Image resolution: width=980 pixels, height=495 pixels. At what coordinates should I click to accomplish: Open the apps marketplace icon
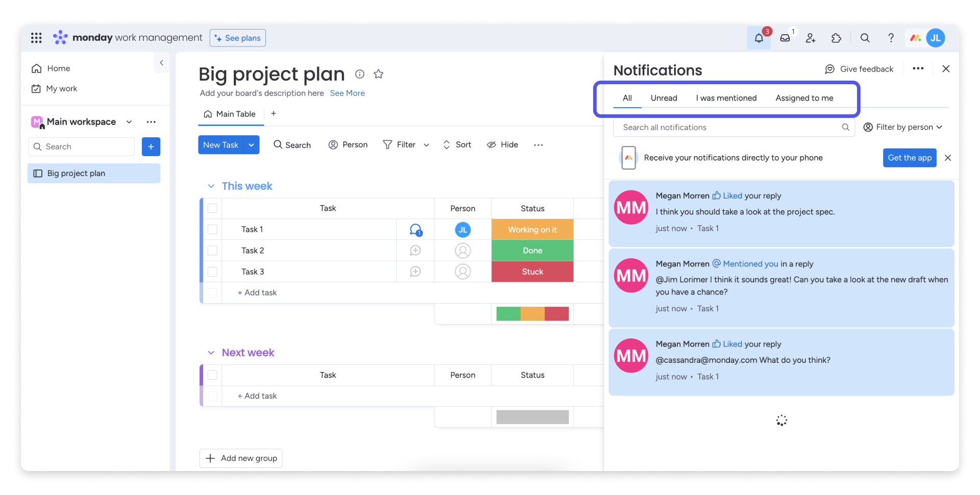tap(836, 38)
